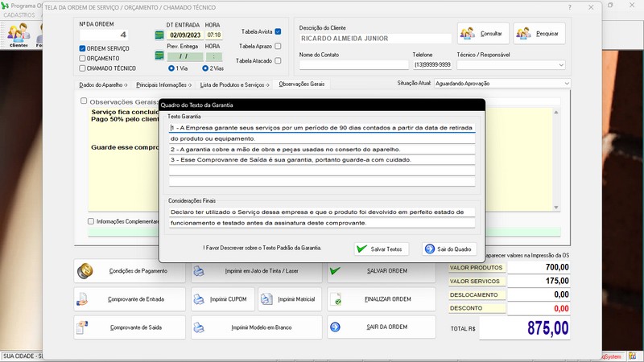Click the Prev. Entrega date field
The width and height of the screenshot is (644, 362).
[185, 56]
